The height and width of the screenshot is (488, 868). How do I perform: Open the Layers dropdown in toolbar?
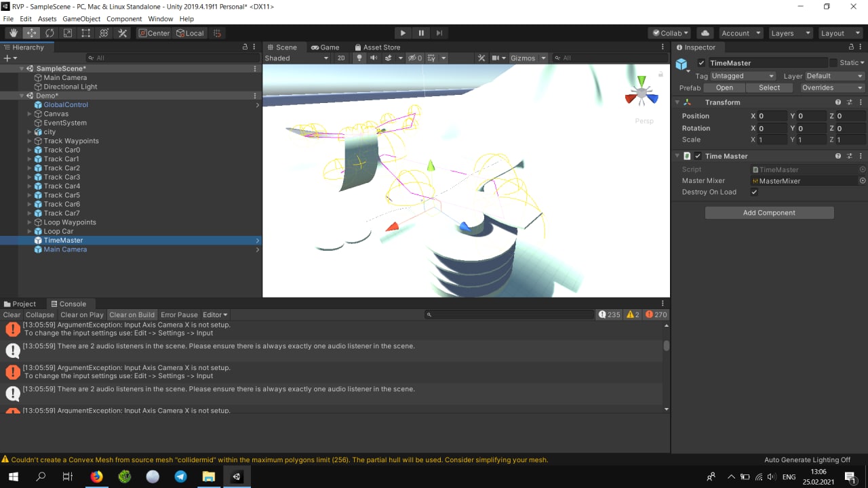tap(790, 33)
